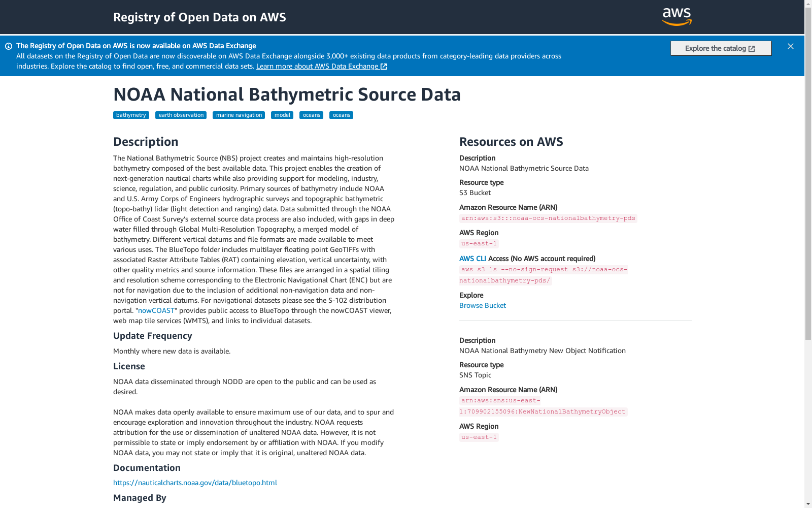
Task: Open the bluetopo documentation URL
Action: pos(195,483)
